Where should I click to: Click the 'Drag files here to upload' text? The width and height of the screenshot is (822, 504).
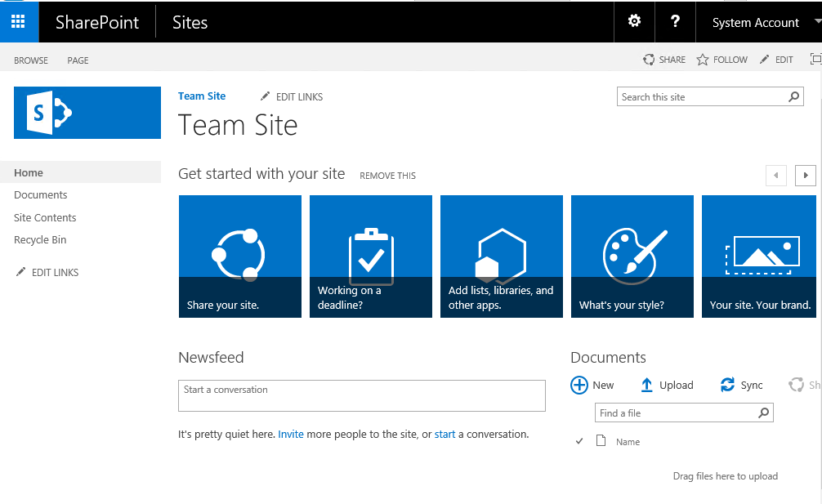coord(726,475)
